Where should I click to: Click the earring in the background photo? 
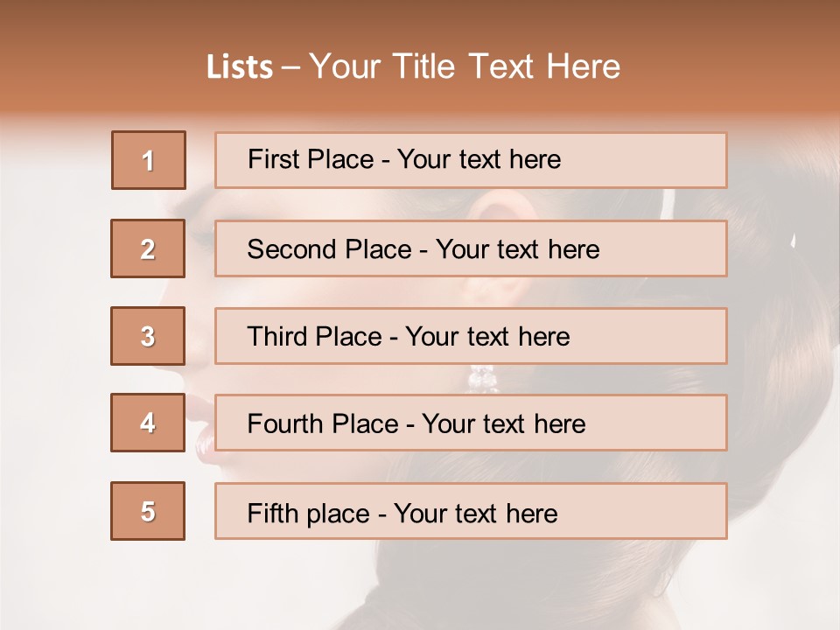click(482, 378)
